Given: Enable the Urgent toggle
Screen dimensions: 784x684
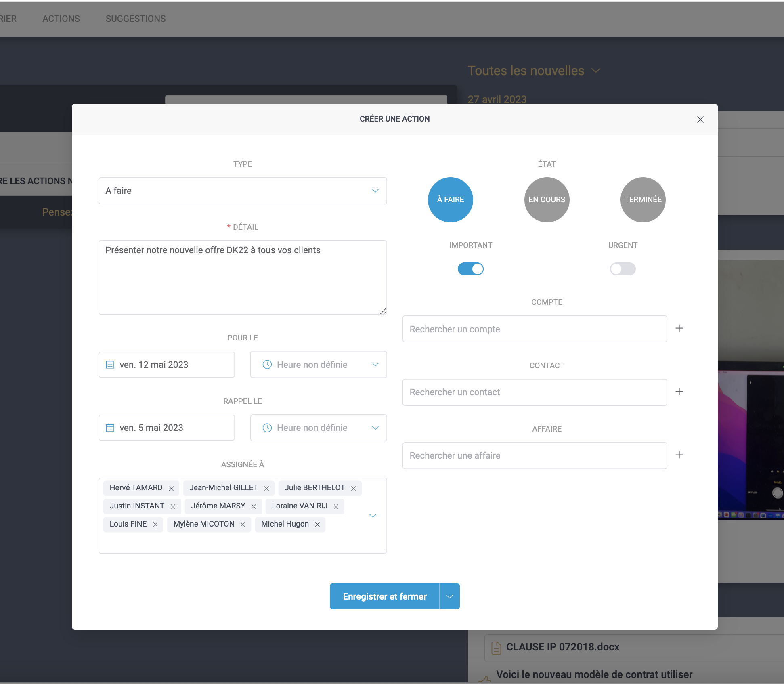Looking at the screenshot, I should pyautogui.click(x=623, y=269).
